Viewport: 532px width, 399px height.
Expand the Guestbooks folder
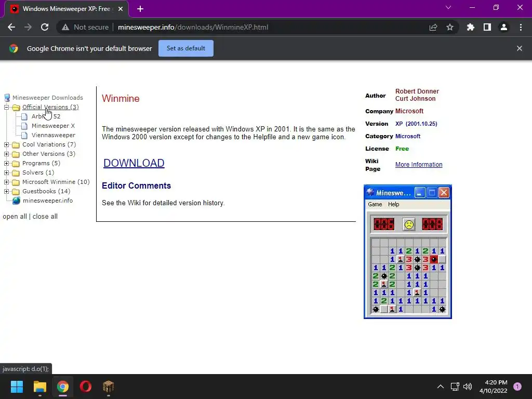tap(6, 191)
